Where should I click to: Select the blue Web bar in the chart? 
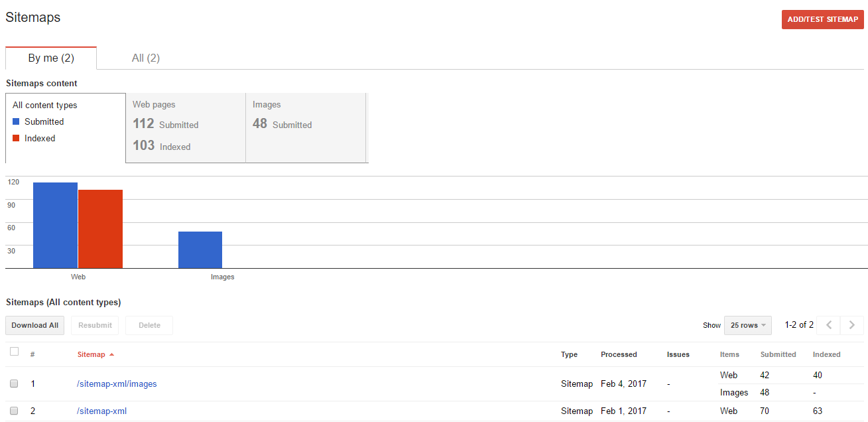[x=55, y=226]
